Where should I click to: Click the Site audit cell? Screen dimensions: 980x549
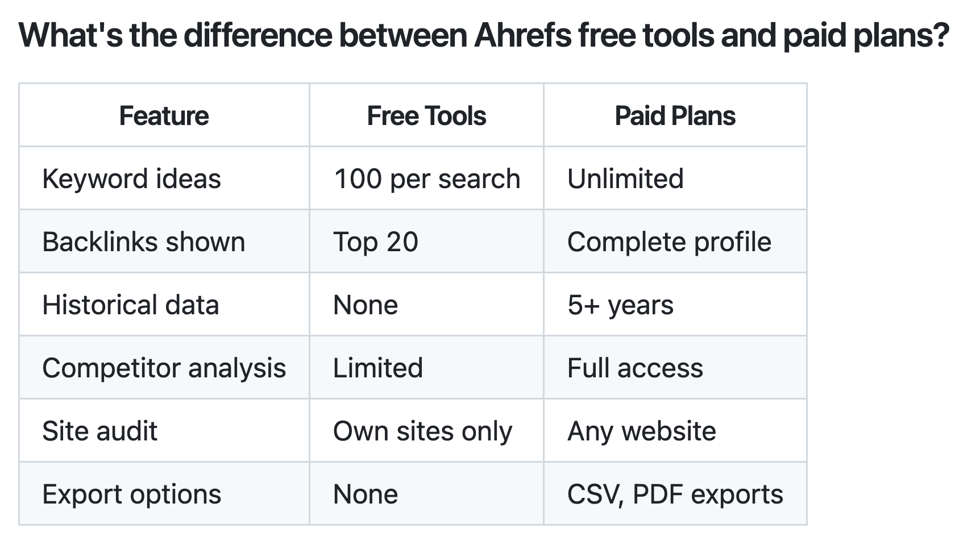164,431
